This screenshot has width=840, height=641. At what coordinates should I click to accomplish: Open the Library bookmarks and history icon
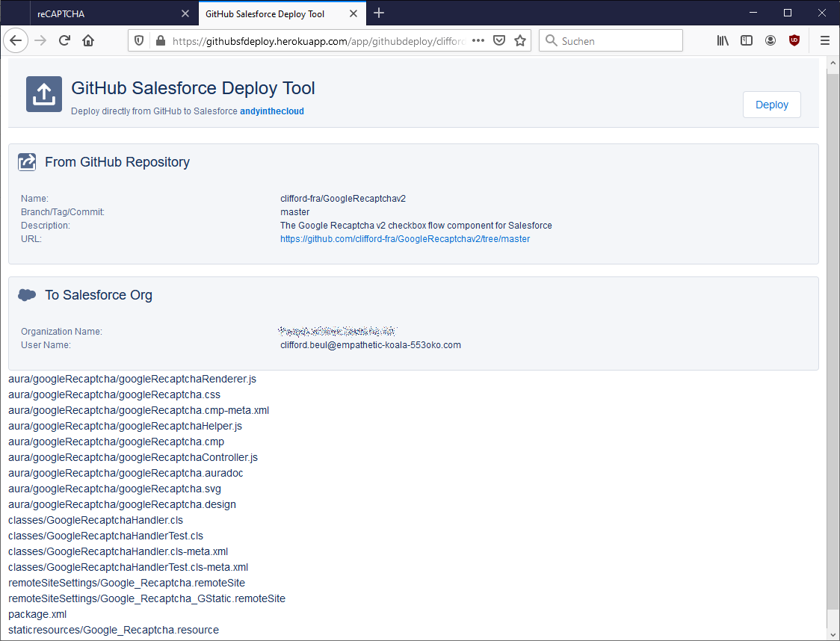point(723,40)
